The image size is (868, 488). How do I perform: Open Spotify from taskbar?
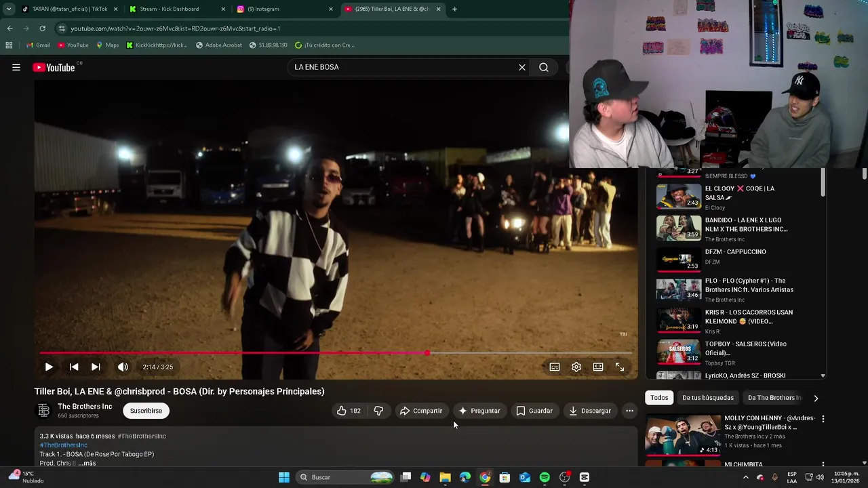point(545,477)
